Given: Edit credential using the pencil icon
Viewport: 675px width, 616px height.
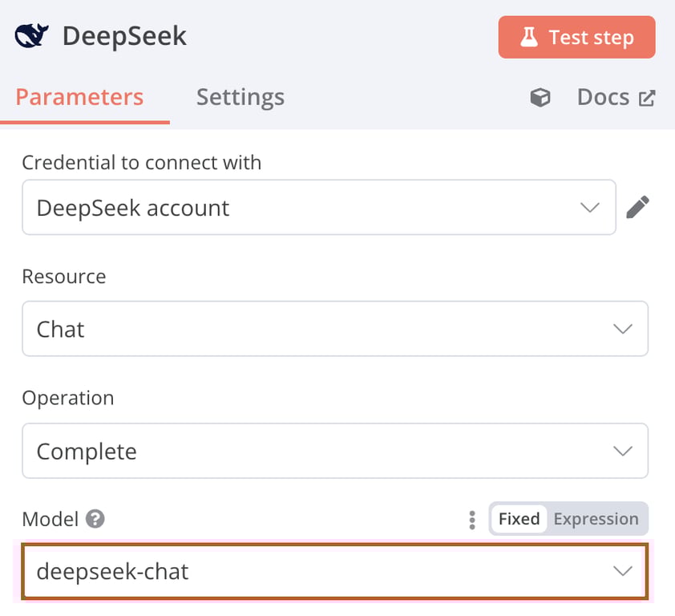Looking at the screenshot, I should click(x=638, y=207).
